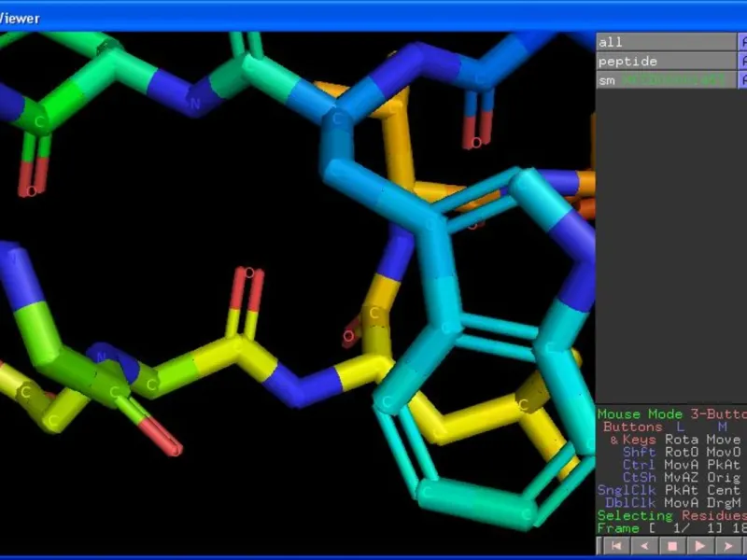
Task: Click the 'RotO' mouse action
Action: 683,452
